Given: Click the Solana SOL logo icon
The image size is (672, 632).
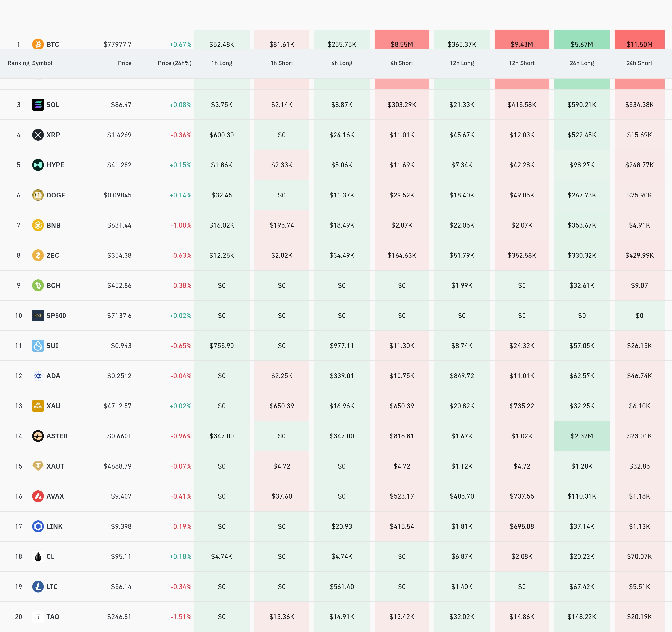Looking at the screenshot, I should click(x=38, y=105).
